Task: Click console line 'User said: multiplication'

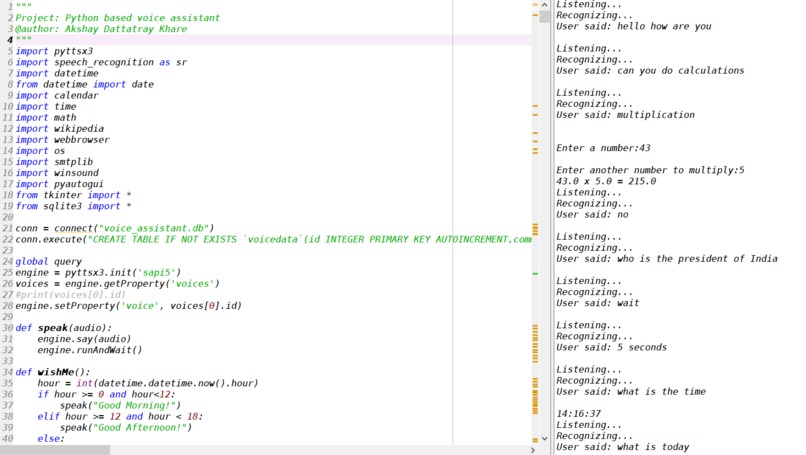Action: click(626, 115)
